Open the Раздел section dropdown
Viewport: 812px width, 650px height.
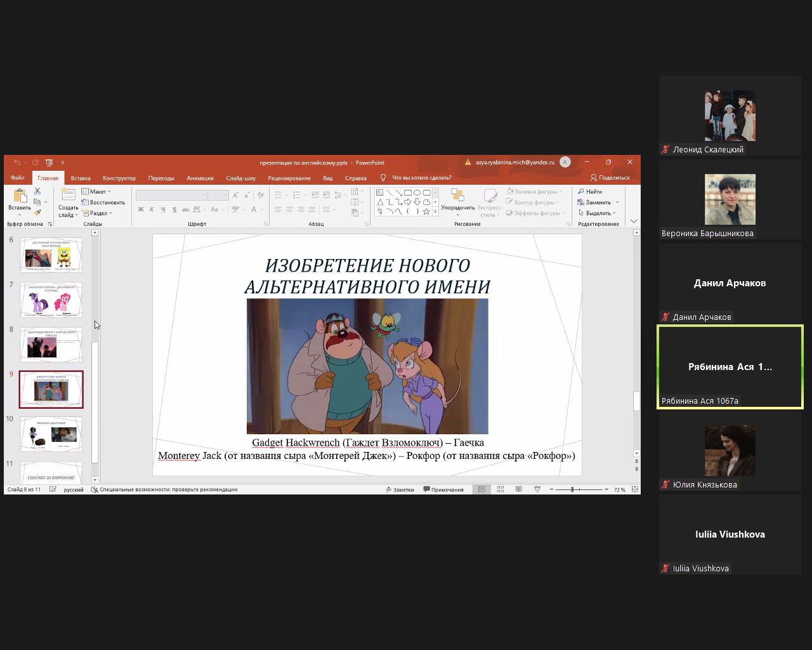[97, 213]
